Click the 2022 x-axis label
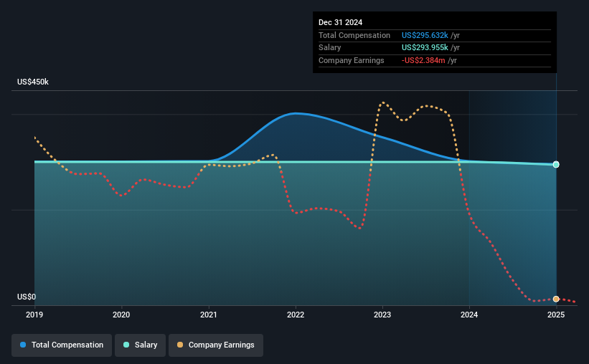The width and height of the screenshot is (589, 364). click(x=296, y=315)
